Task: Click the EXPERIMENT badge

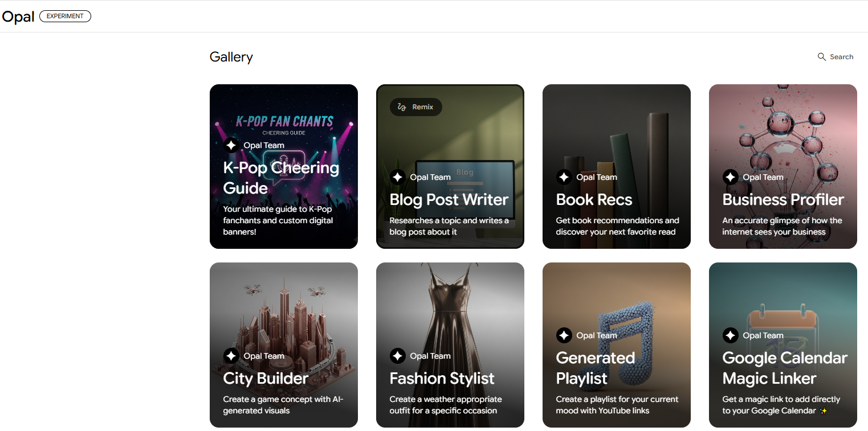Action: coord(65,17)
